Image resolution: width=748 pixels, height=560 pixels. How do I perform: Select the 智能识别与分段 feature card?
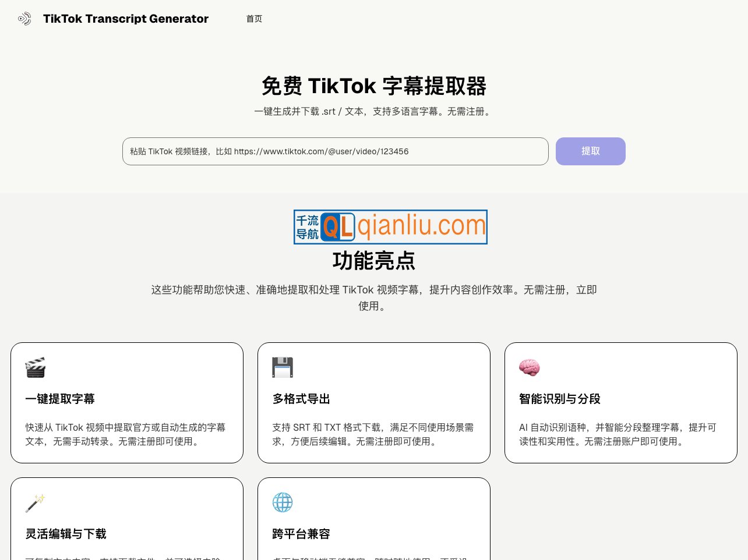click(621, 402)
